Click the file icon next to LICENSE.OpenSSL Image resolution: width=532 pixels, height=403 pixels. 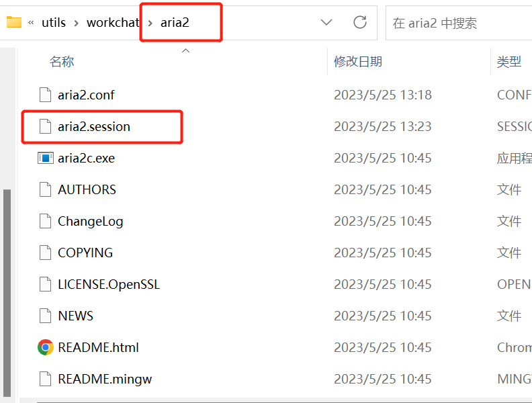tap(45, 284)
